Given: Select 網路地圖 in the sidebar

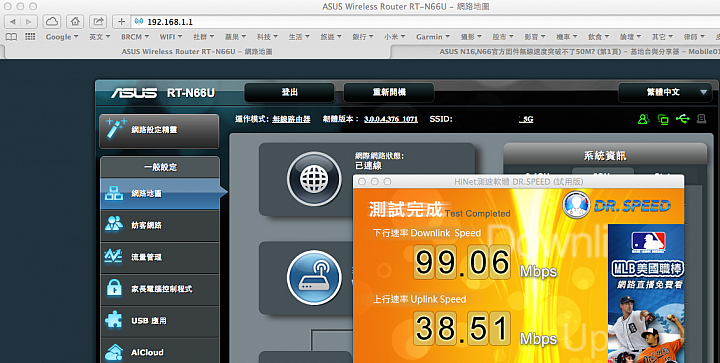Looking at the screenshot, I should [160, 194].
